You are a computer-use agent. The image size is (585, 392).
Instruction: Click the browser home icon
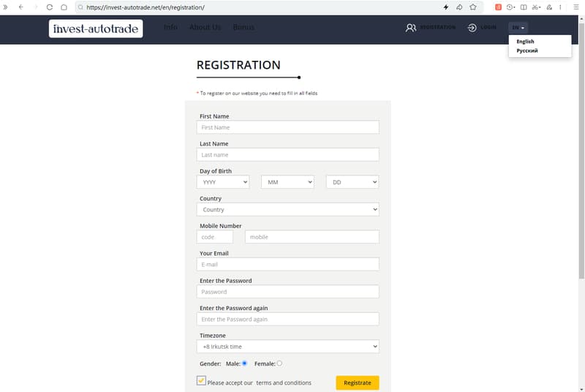pos(64,7)
